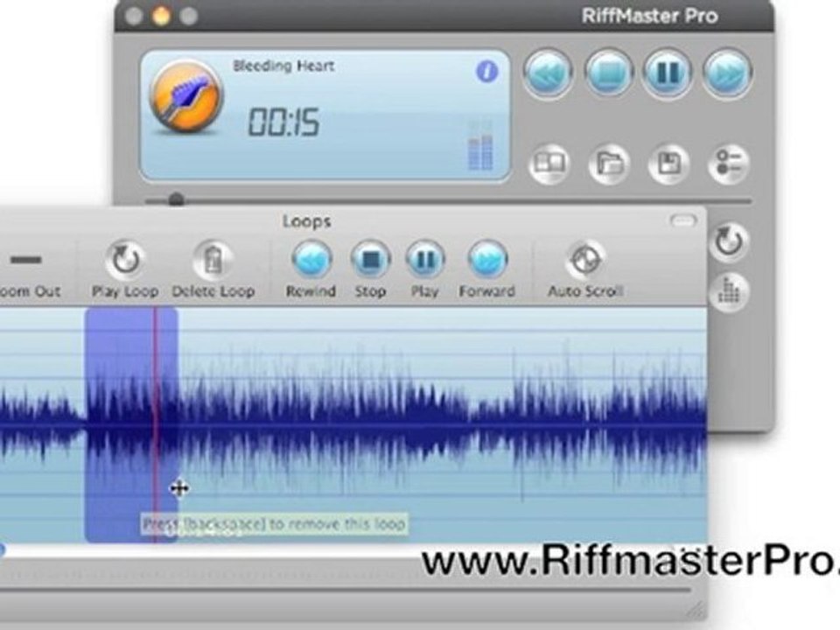Viewport: 840px width, 630px height.
Task: Toggle Auto Scroll in Loops toolbar
Action: pos(585,269)
